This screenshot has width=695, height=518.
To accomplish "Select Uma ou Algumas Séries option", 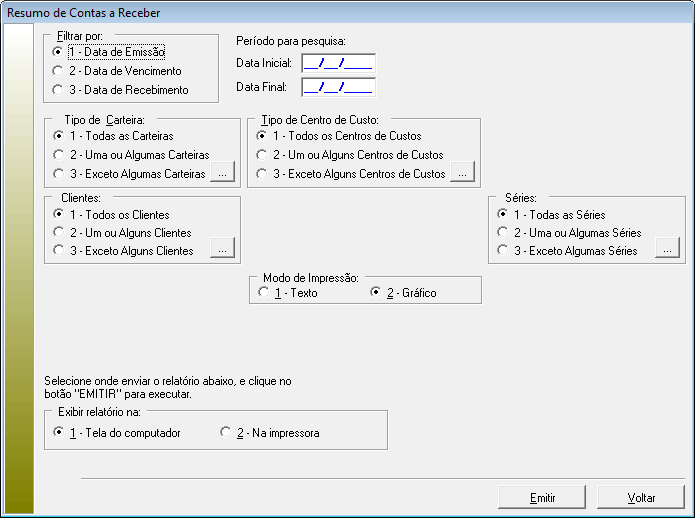I will [503, 233].
